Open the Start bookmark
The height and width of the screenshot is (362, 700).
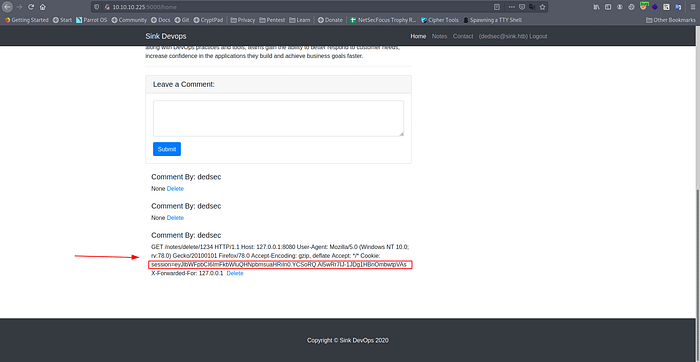[62, 20]
